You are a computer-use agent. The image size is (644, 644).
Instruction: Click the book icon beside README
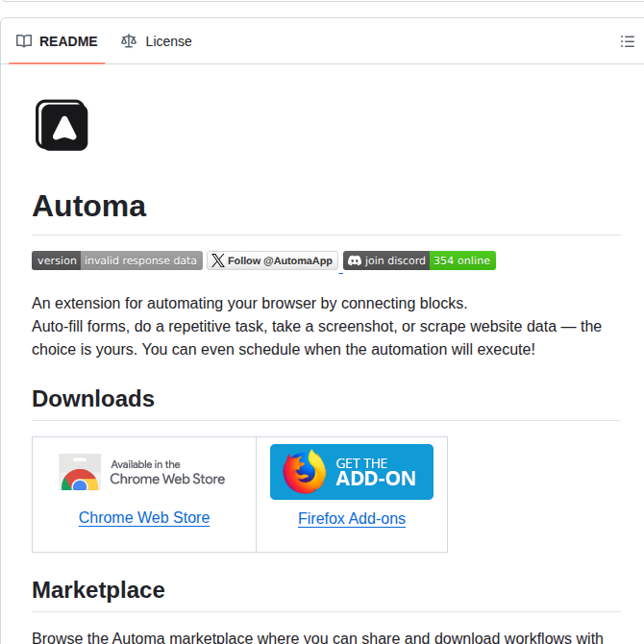coord(24,41)
